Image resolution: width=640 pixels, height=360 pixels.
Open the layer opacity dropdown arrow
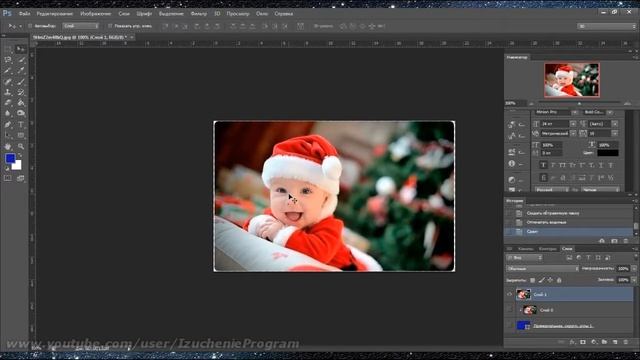pos(634,269)
